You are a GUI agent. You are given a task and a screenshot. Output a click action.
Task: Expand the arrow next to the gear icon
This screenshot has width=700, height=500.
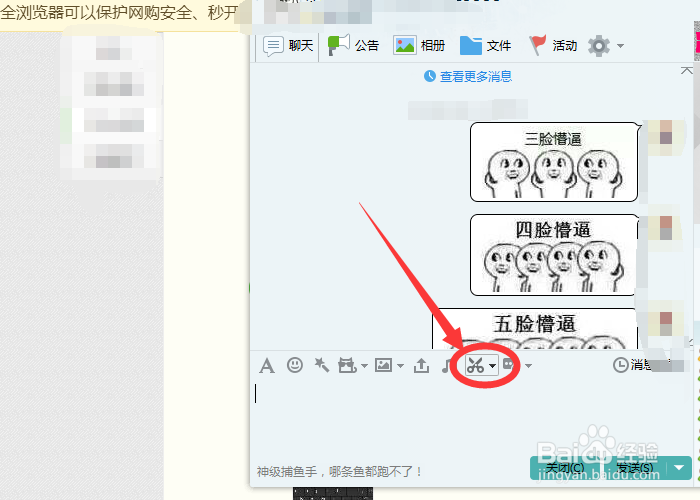(x=620, y=46)
